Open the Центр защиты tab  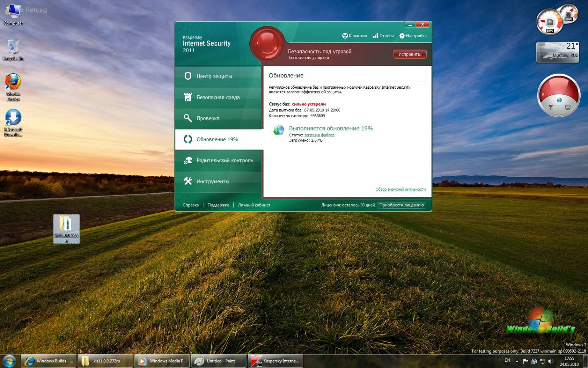pos(219,76)
